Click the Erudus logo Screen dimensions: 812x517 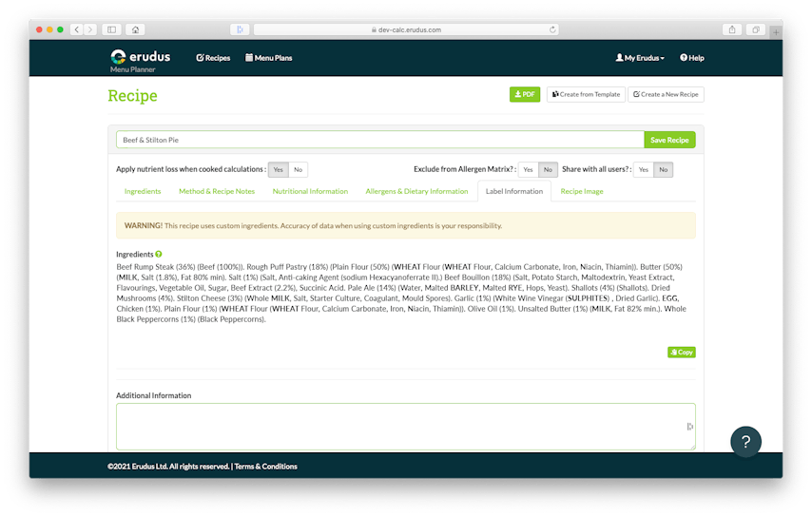point(140,60)
